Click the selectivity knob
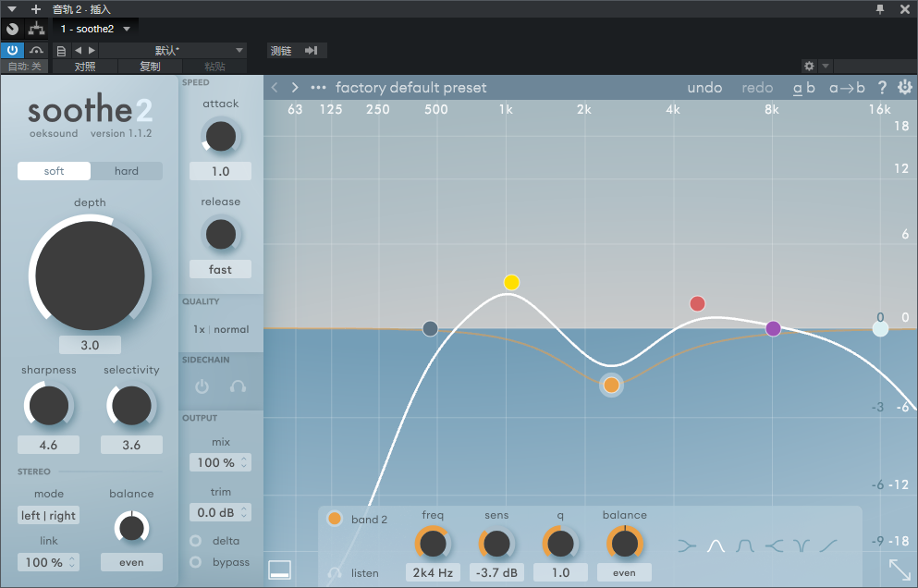Image resolution: width=918 pixels, height=588 pixels. [x=131, y=405]
